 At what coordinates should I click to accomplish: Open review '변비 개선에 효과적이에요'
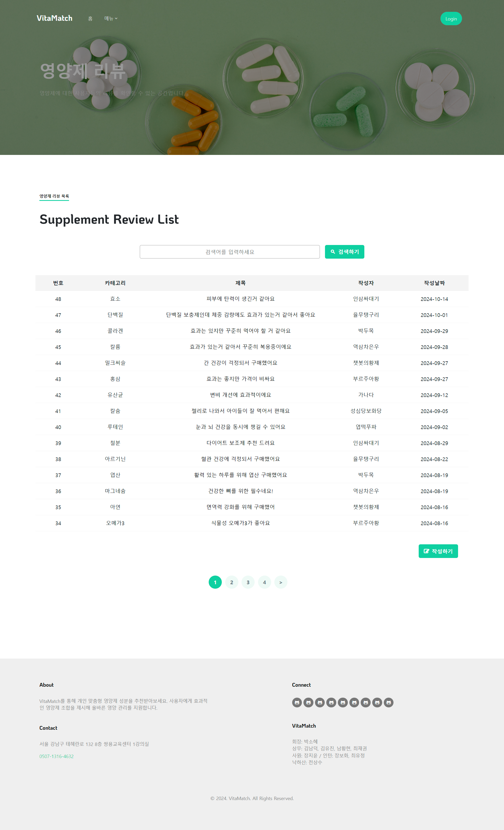(x=240, y=395)
